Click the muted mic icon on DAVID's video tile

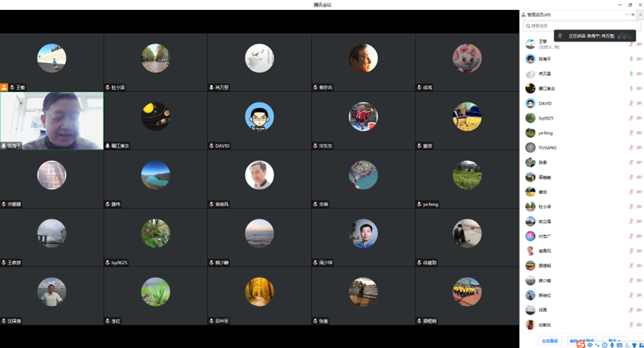[212, 146]
